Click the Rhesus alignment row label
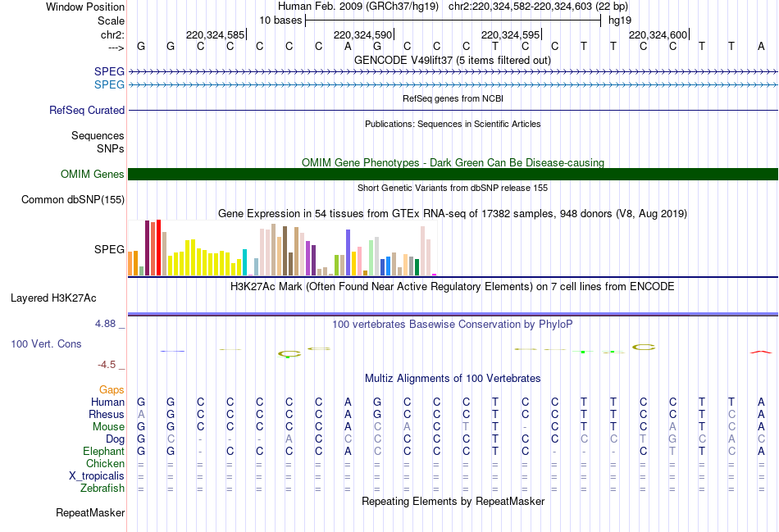Viewport: 779px width, 532px height. pos(107,414)
